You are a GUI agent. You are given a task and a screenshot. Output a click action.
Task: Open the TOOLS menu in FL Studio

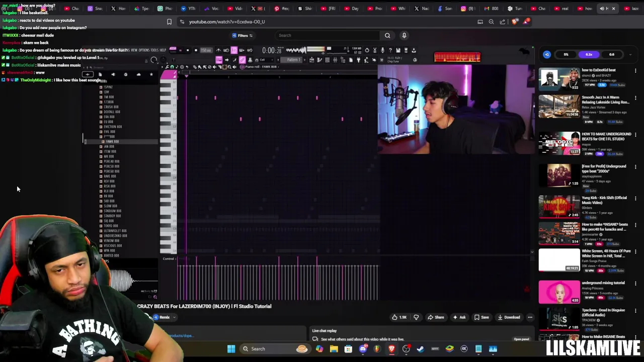pyautogui.click(x=154, y=50)
